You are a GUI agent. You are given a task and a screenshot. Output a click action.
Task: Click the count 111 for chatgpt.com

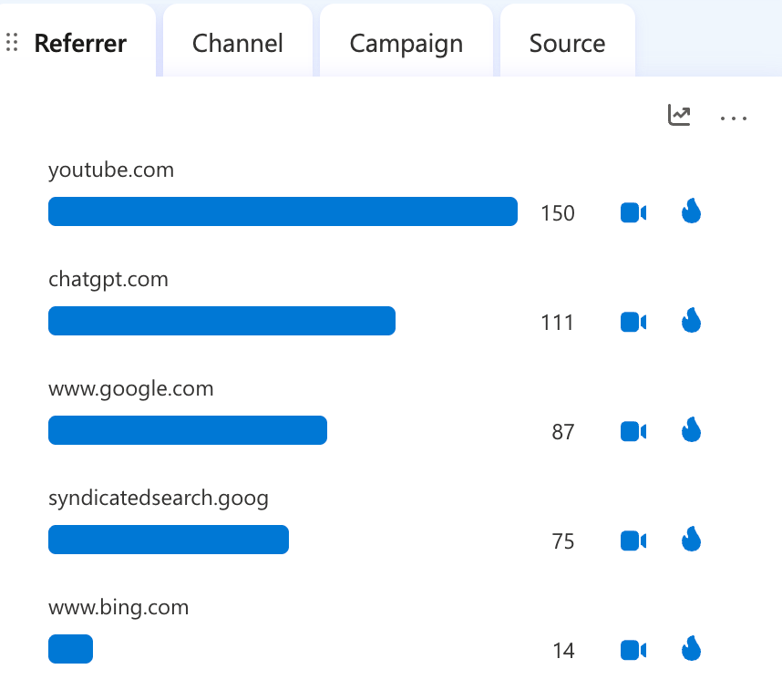pyautogui.click(x=557, y=323)
